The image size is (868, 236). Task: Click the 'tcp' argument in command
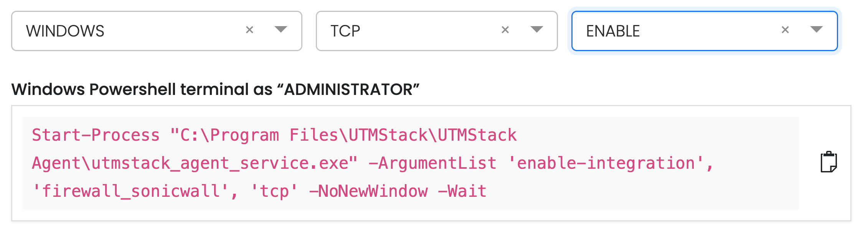(274, 191)
